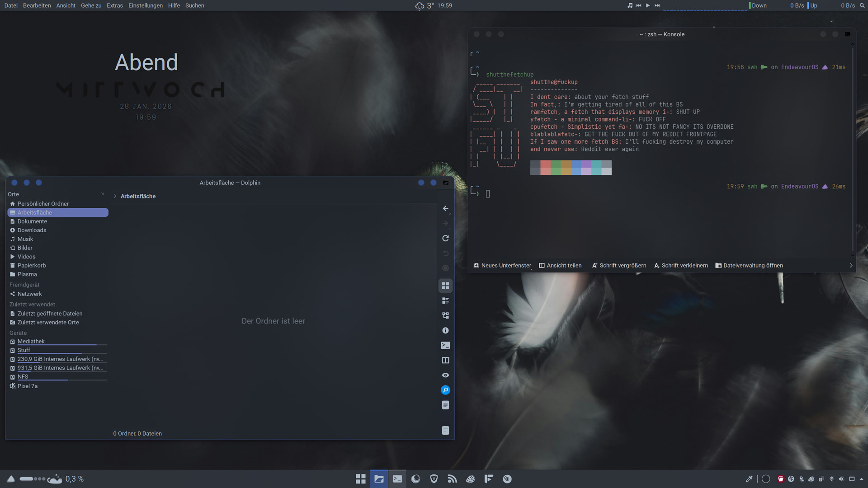This screenshot has width=868, height=488.
Task: Toggle split view in Dolphin toolbar
Action: [x=445, y=360]
